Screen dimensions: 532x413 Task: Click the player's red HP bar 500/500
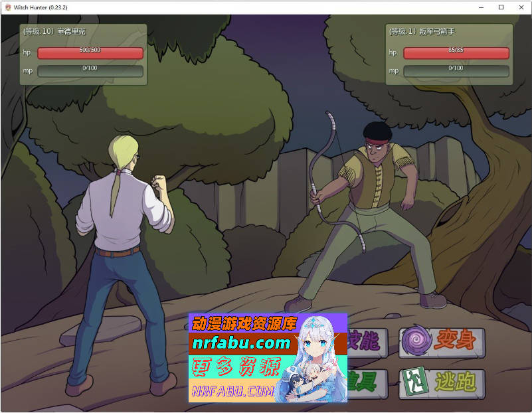[x=90, y=53]
